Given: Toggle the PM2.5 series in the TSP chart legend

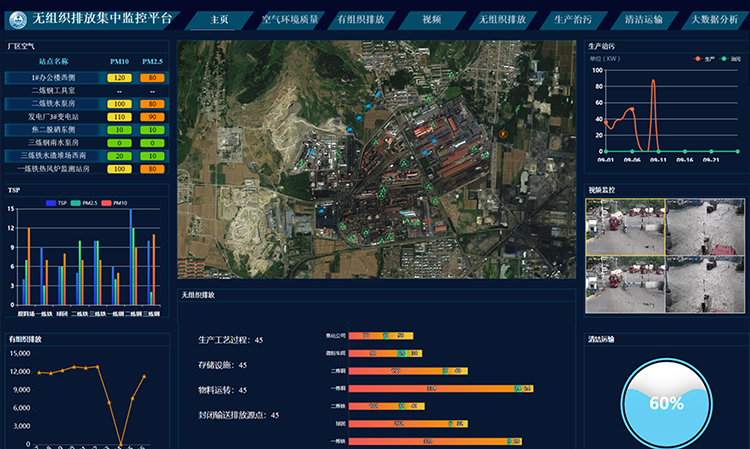Looking at the screenshot, I should click(86, 203).
